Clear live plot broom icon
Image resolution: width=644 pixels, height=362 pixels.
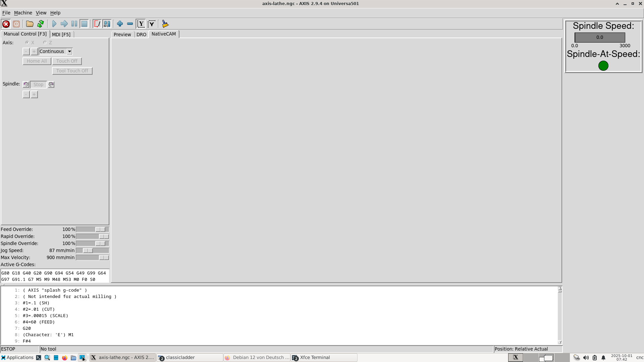point(165,24)
